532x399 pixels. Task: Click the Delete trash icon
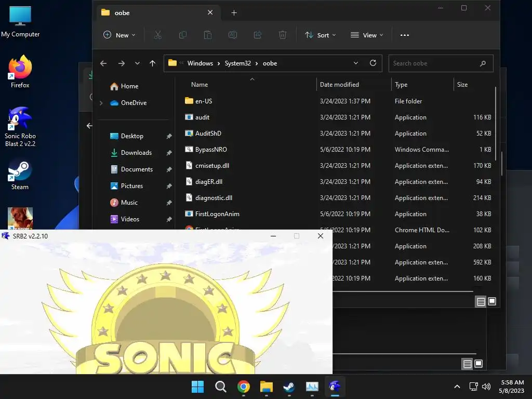(x=282, y=35)
